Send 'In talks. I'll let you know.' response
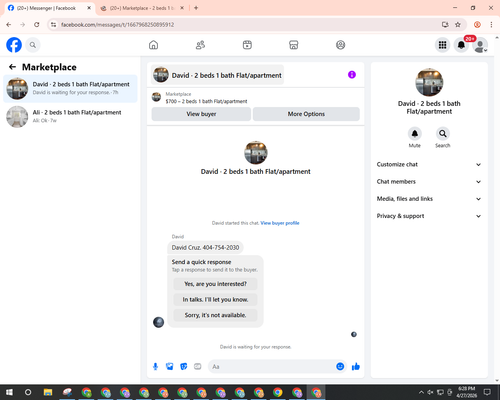The height and width of the screenshot is (400, 500). tap(215, 300)
